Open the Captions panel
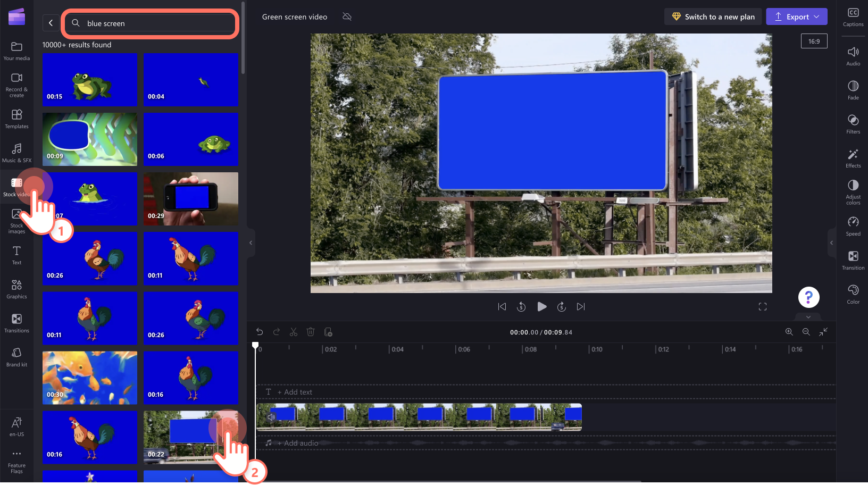This screenshot has height=485, width=868. (853, 17)
